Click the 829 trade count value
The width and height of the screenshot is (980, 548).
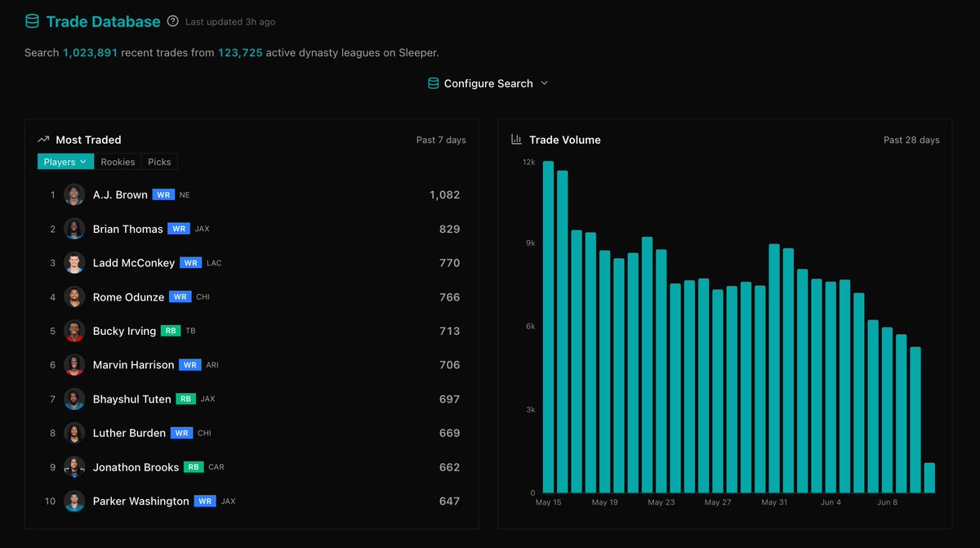pyautogui.click(x=449, y=229)
